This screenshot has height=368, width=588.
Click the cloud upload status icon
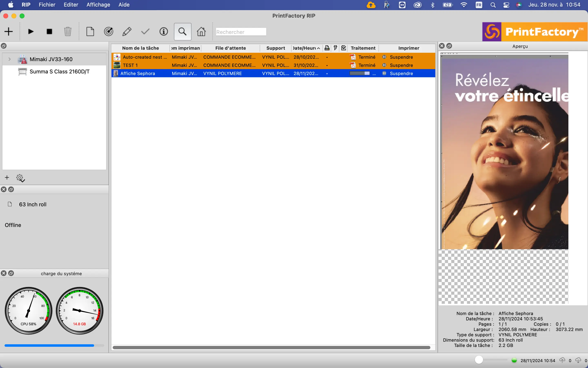point(562,360)
